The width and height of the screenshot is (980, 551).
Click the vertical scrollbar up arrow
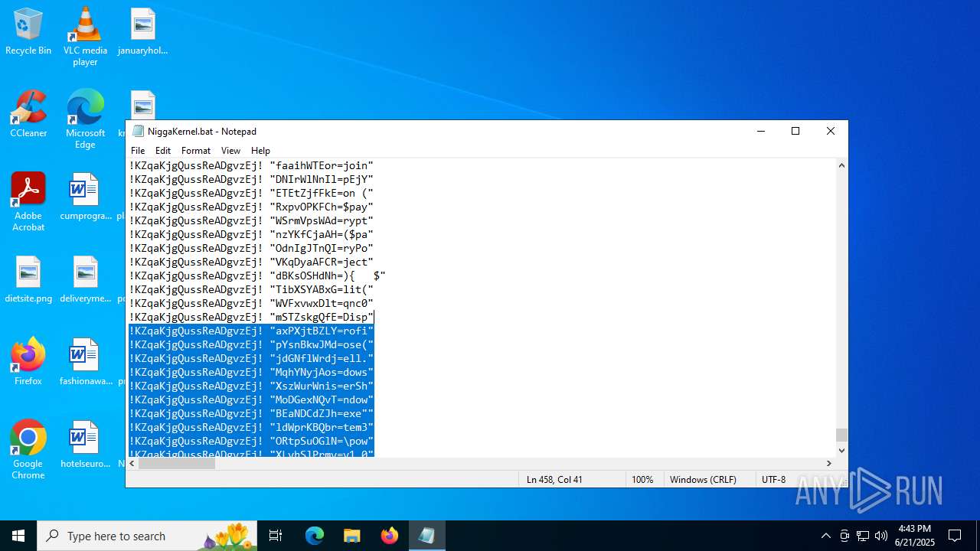tap(841, 165)
